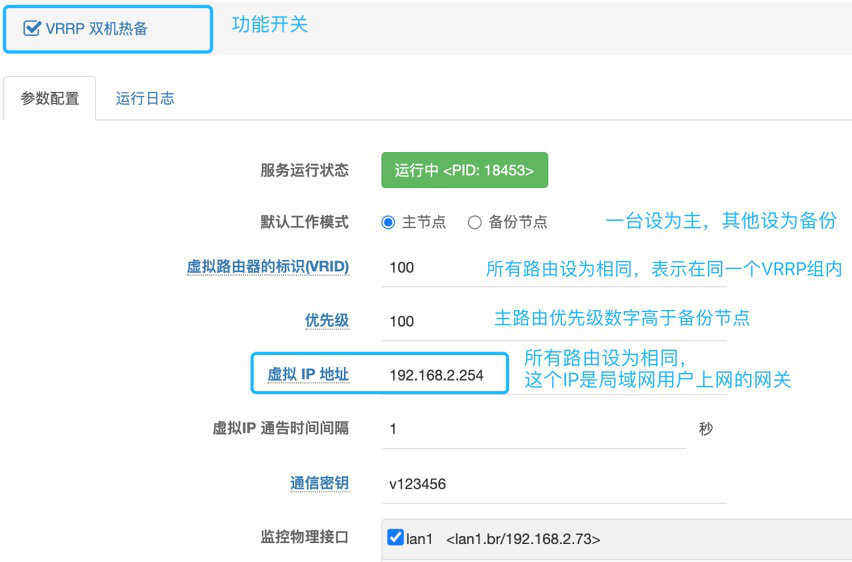Click the 虚拟IP 通告时间间隔 label

click(x=280, y=429)
